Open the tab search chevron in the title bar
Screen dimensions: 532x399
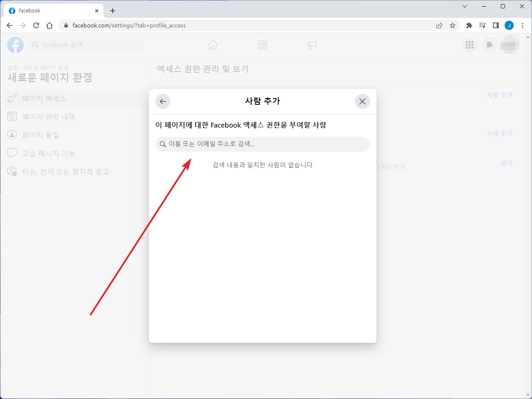[x=465, y=6]
